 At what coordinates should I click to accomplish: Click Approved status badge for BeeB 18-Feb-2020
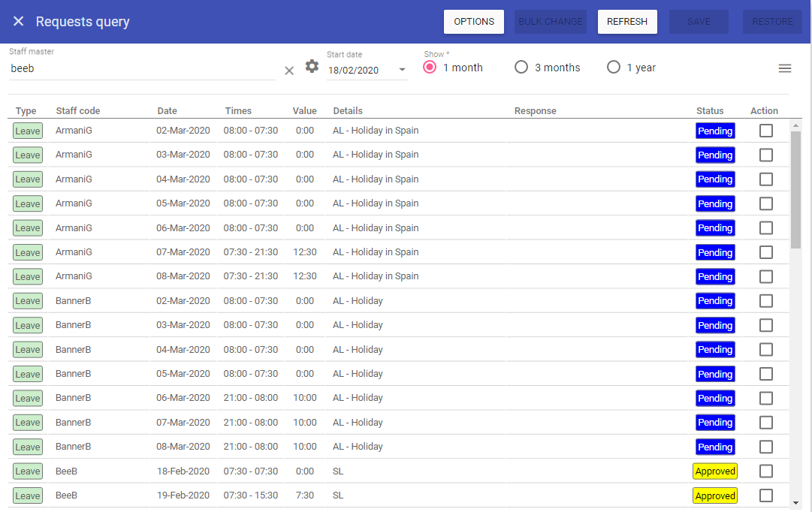tap(715, 471)
